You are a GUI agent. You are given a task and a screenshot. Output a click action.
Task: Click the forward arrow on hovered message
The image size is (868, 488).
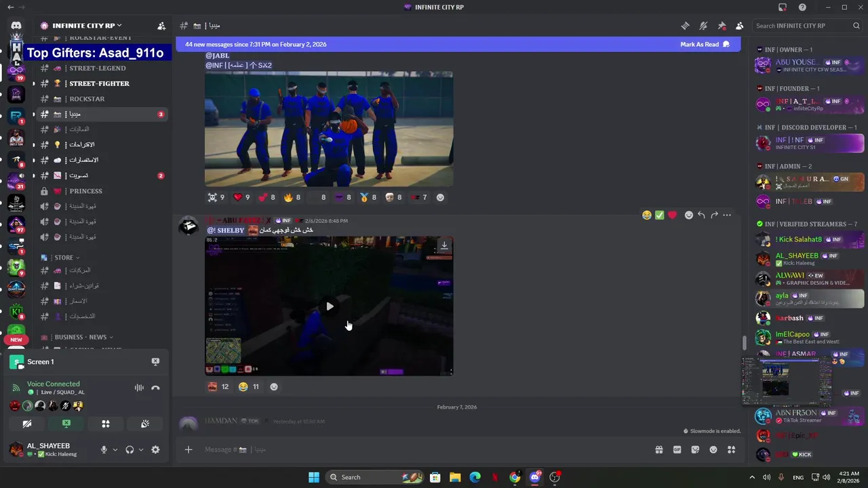click(x=714, y=215)
